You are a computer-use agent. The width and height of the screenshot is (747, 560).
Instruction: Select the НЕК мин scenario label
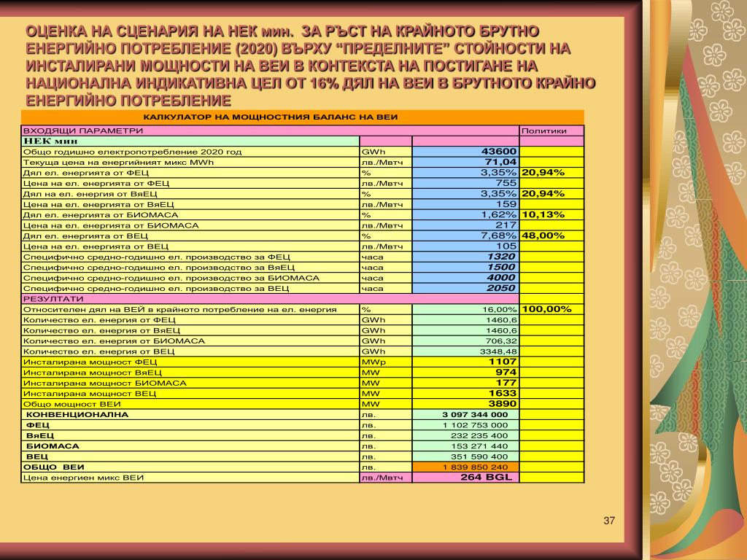coord(190,141)
